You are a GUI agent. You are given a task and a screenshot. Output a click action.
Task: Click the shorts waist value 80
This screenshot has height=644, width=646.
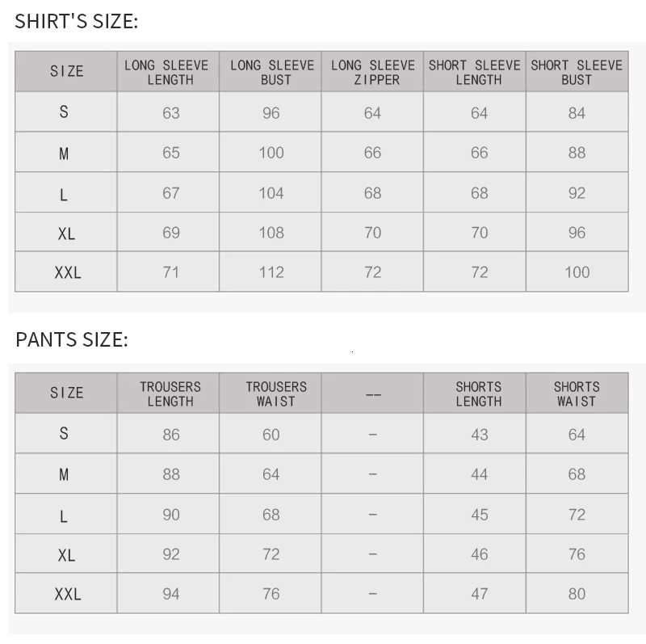tap(577, 594)
